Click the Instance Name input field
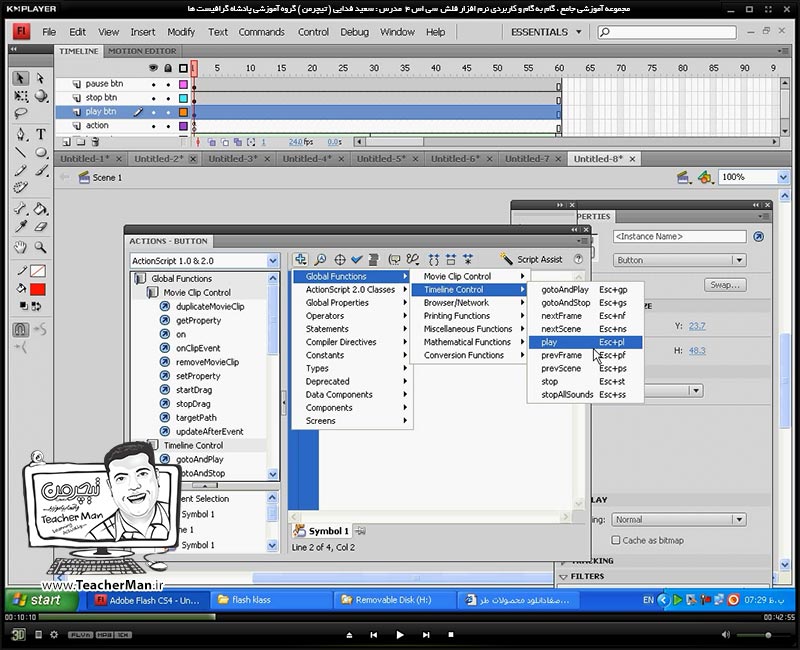Screen dimensions: 800x650 (x=680, y=236)
